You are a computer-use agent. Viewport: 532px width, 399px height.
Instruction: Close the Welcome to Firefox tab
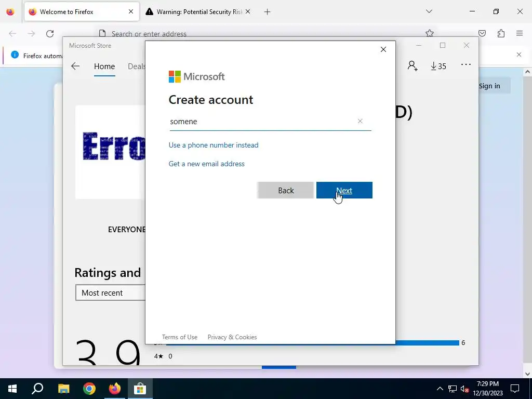131,12
